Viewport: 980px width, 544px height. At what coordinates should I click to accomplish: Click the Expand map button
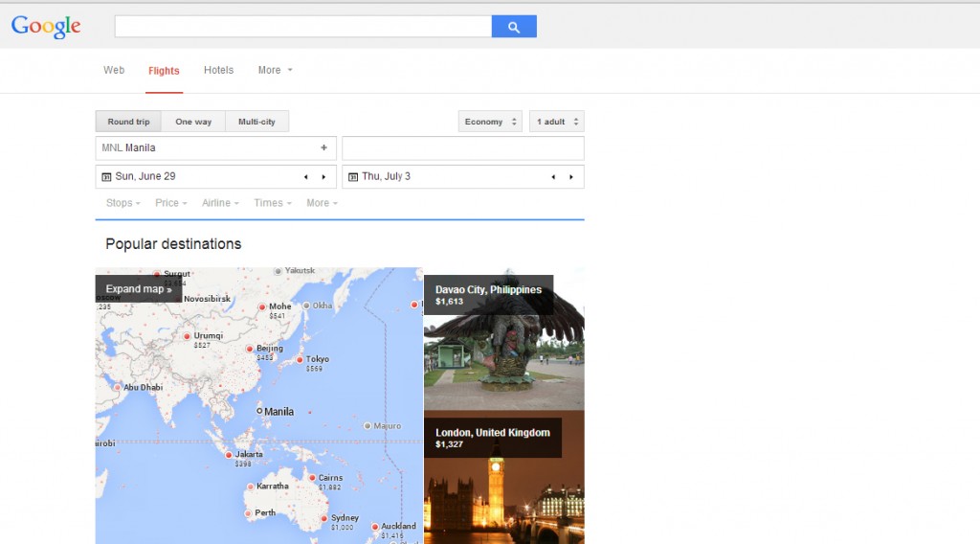click(x=139, y=288)
